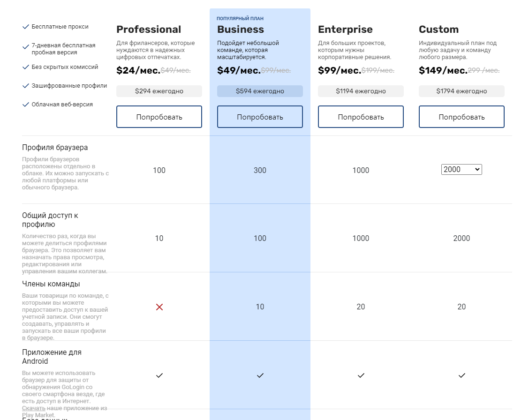Screen dimensions: 529x420
Task: Select the $594 ежегодно annual option
Action: pyautogui.click(x=260, y=91)
